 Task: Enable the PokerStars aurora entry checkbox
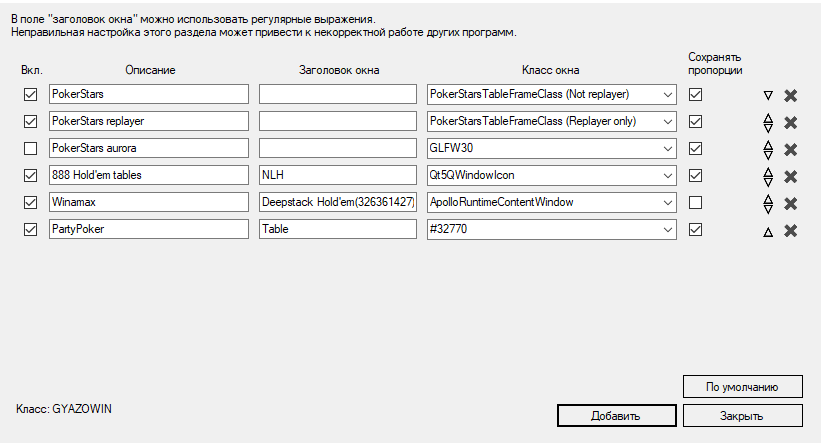click(30, 148)
